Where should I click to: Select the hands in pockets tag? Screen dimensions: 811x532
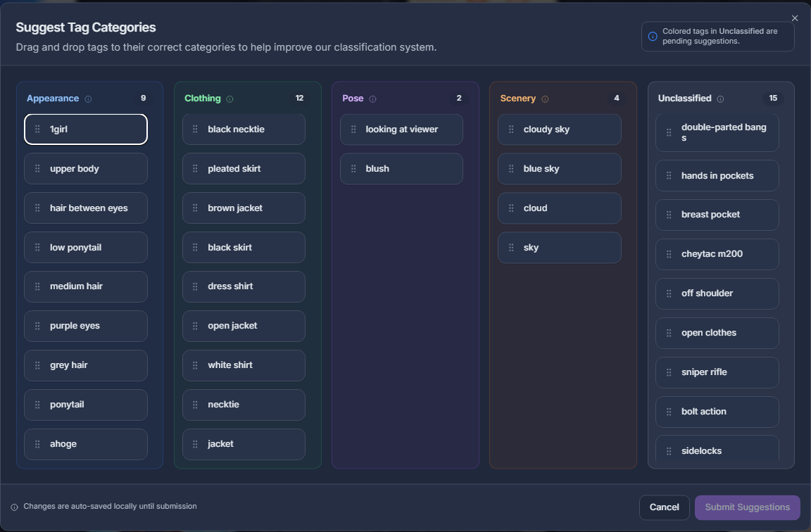coord(717,176)
